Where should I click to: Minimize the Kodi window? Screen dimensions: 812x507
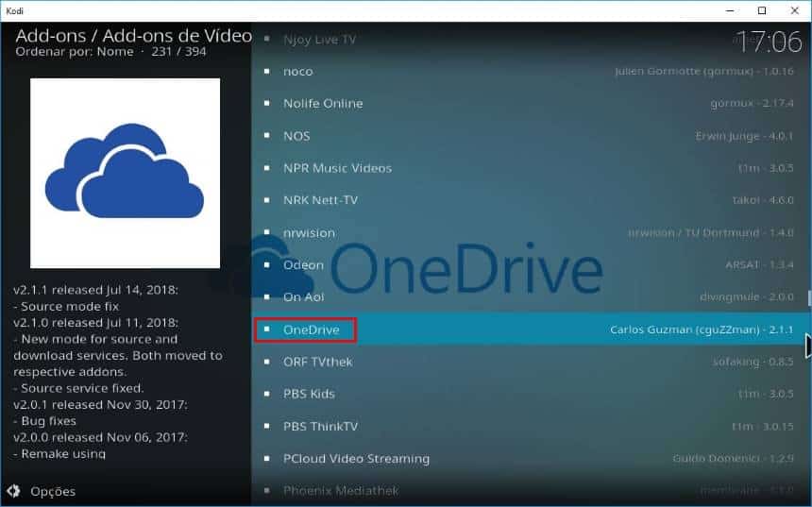pos(730,10)
